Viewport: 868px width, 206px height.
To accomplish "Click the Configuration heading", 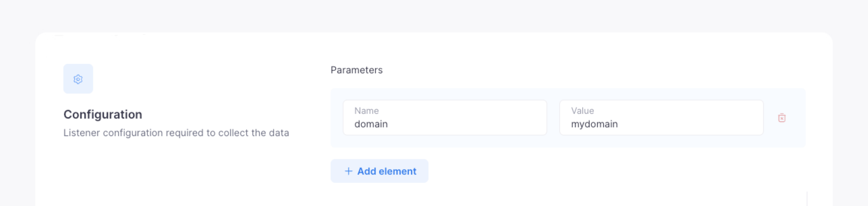I will click(103, 115).
